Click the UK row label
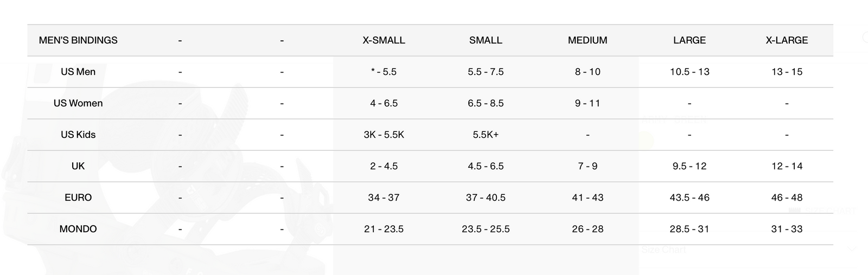This screenshot has height=275, width=868. 78,166
